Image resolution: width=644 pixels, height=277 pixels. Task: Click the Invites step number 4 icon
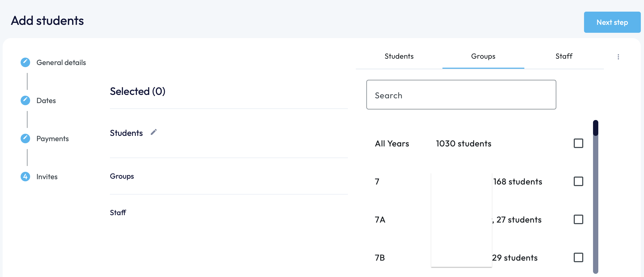pos(25,177)
